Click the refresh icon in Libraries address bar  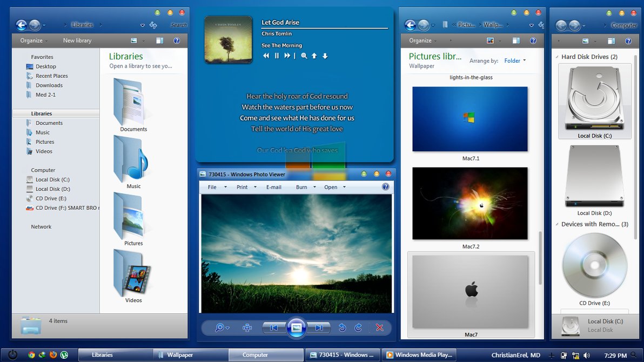coord(153,25)
